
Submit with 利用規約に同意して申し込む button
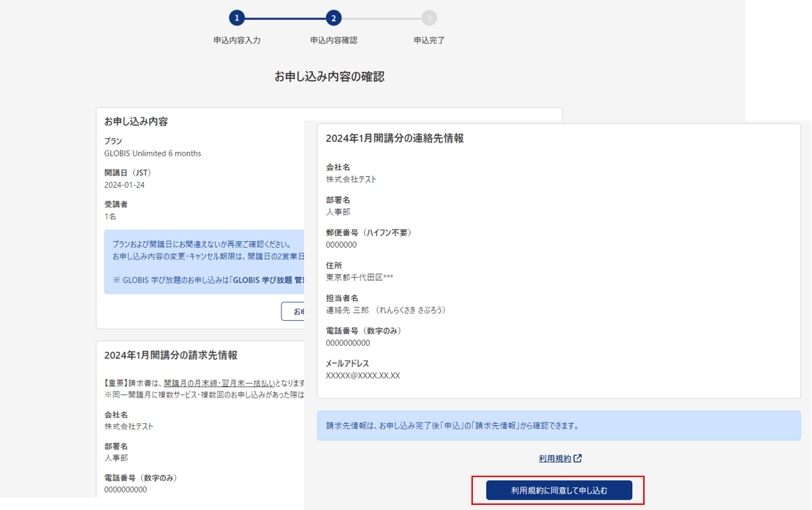(559, 490)
